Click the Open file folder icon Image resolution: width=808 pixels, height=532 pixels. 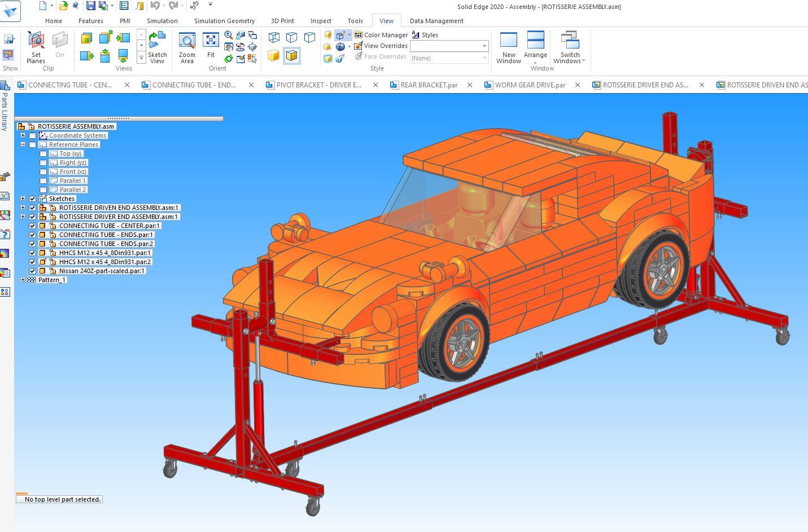pyautogui.click(x=63, y=6)
